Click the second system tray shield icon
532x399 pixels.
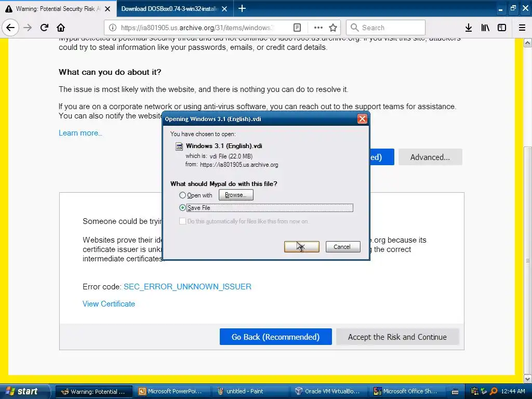point(484,391)
